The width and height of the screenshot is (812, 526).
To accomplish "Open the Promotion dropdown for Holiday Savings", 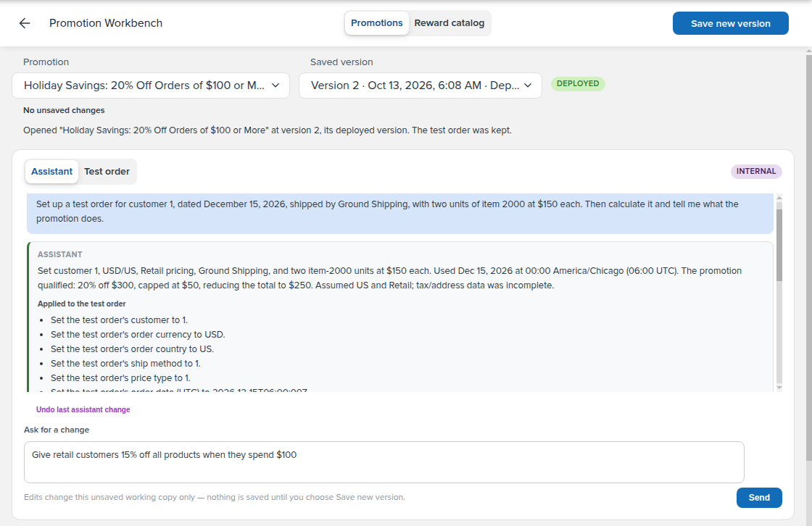I will [151, 85].
